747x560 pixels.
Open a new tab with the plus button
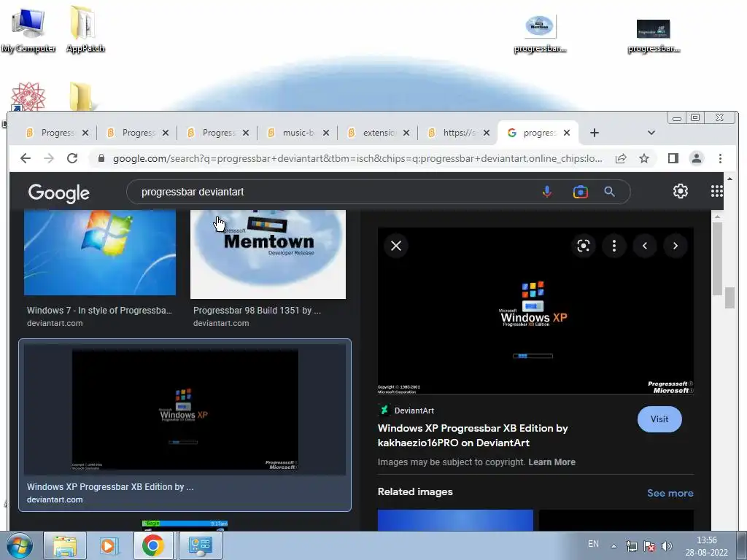pyautogui.click(x=594, y=133)
